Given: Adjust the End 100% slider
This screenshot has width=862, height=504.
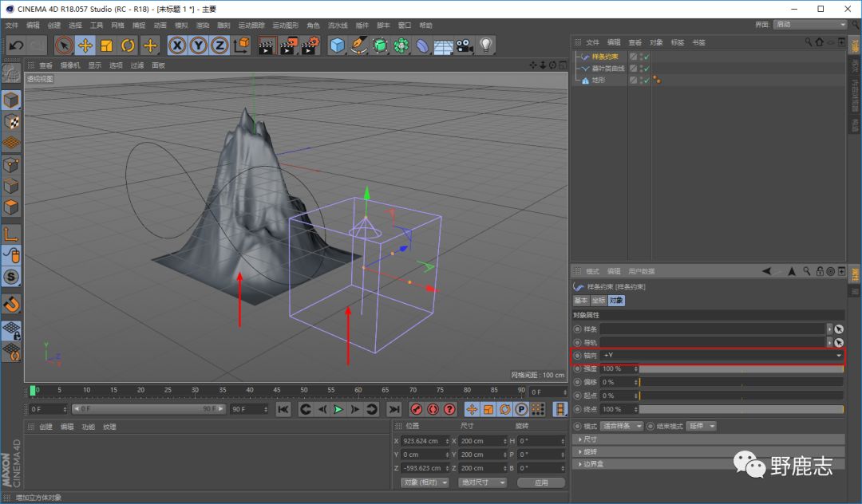Looking at the screenshot, I should (x=741, y=409).
